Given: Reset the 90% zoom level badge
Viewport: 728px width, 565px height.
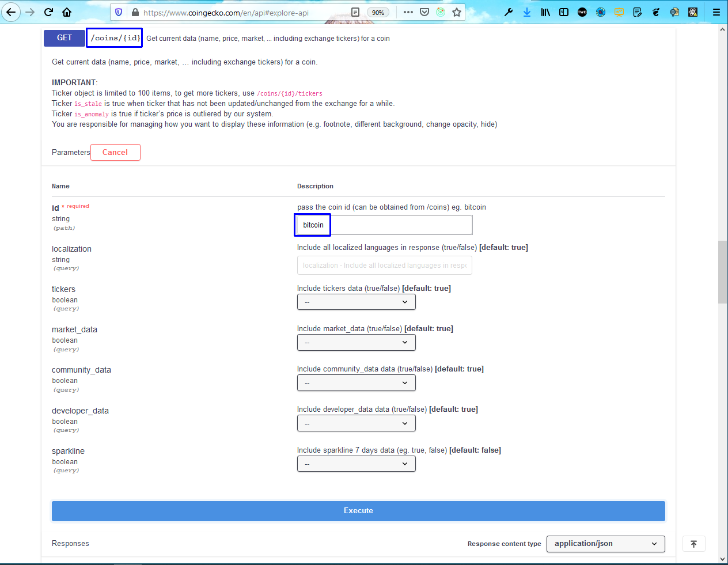Looking at the screenshot, I should click(378, 12).
